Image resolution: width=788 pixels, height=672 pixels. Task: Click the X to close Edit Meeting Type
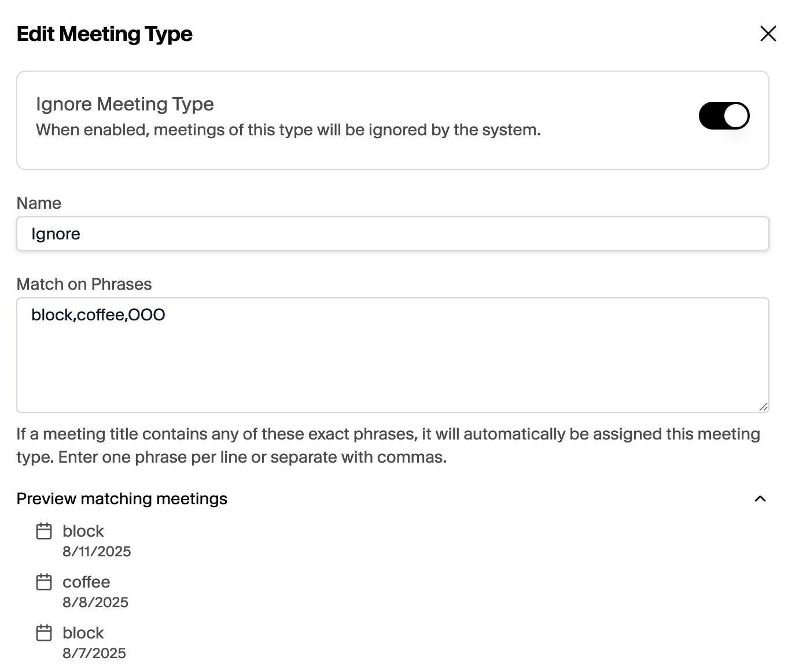768,34
